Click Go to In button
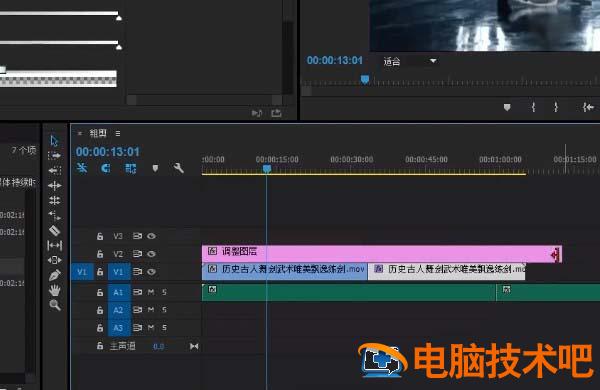Viewport: 600px width, 390px height. tap(588, 108)
